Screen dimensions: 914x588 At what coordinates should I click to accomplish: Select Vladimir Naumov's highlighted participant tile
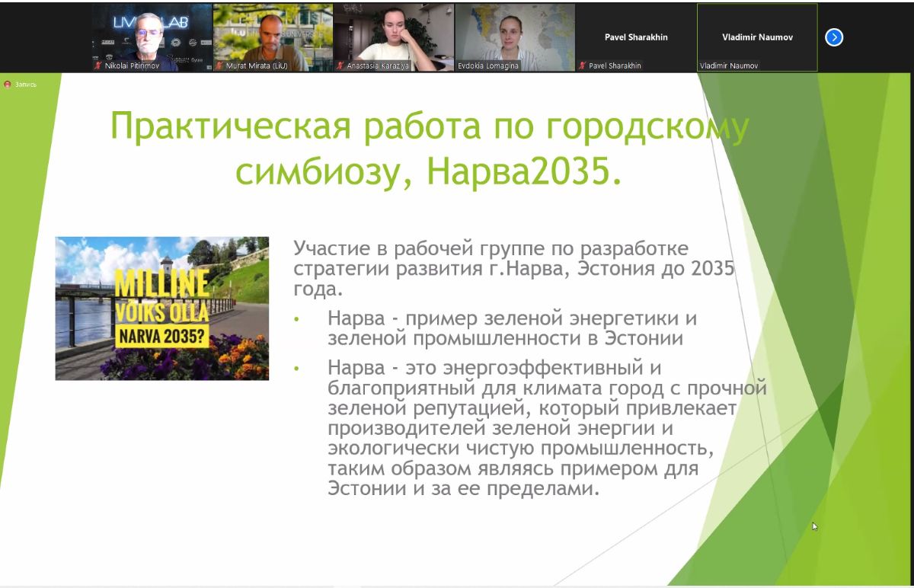757,37
